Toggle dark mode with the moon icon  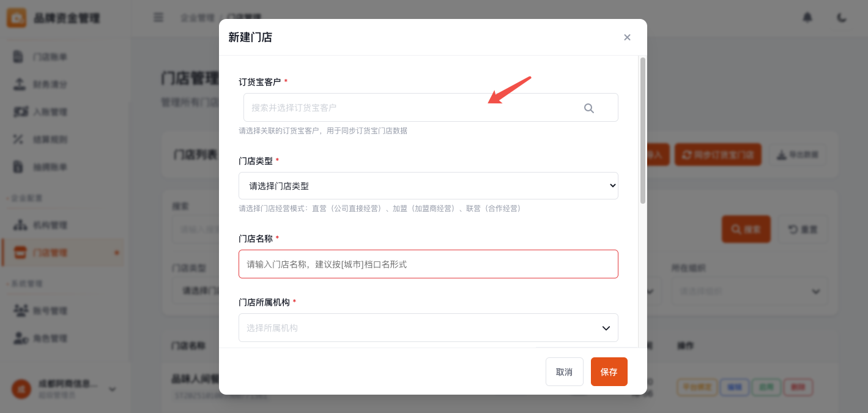click(x=842, y=18)
